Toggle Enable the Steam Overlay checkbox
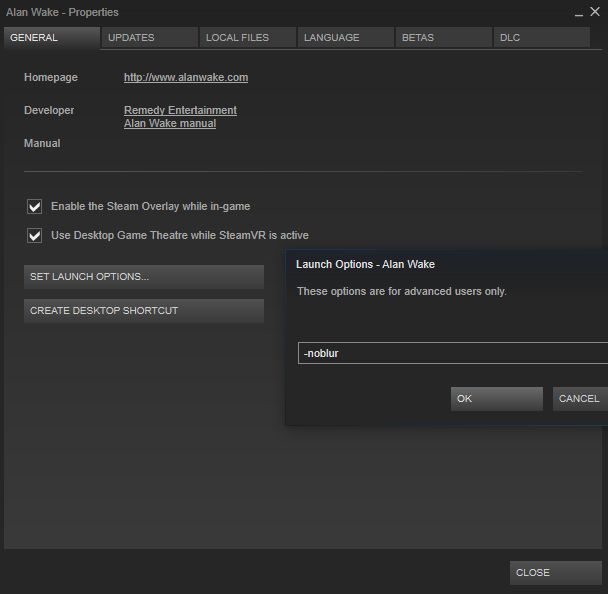 tap(35, 207)
